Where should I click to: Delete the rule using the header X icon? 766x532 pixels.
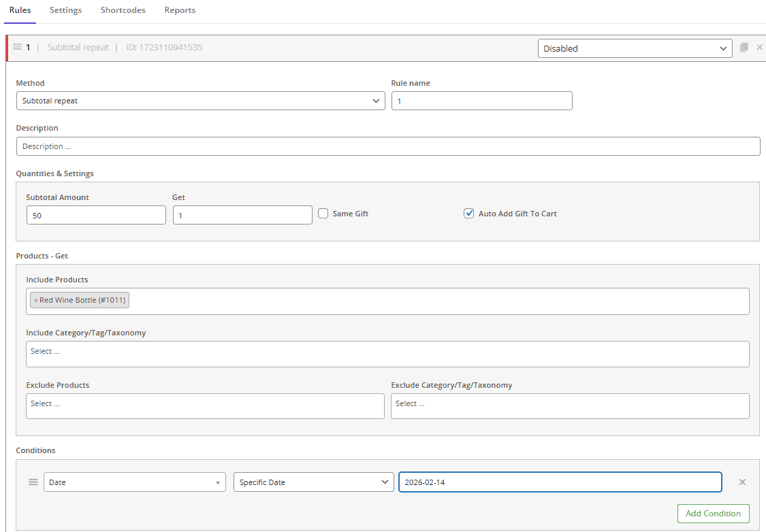[x=759, y=48]
